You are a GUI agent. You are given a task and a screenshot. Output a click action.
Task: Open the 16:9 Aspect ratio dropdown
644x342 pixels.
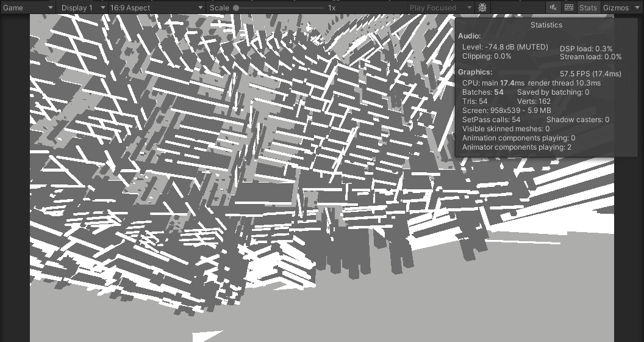[x=157, y=7]
